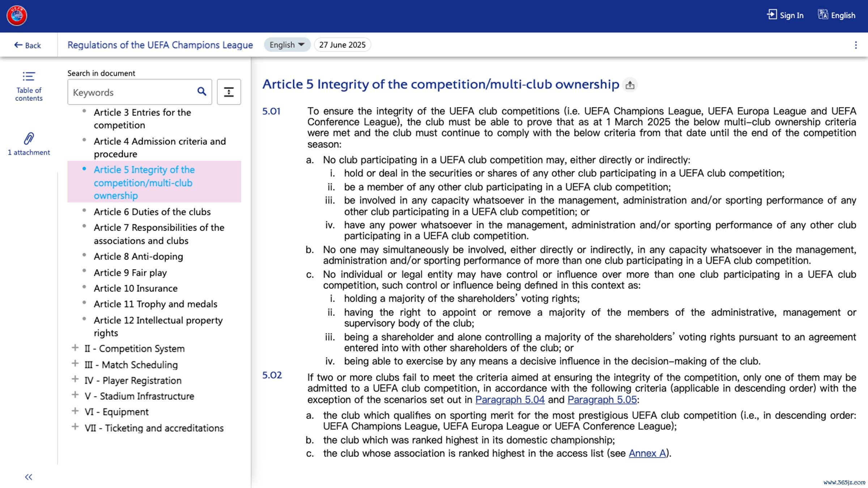The width and height of the screenshot is (868, 488).
Task: Click the search magnifier icon
Action: (202, 92)
